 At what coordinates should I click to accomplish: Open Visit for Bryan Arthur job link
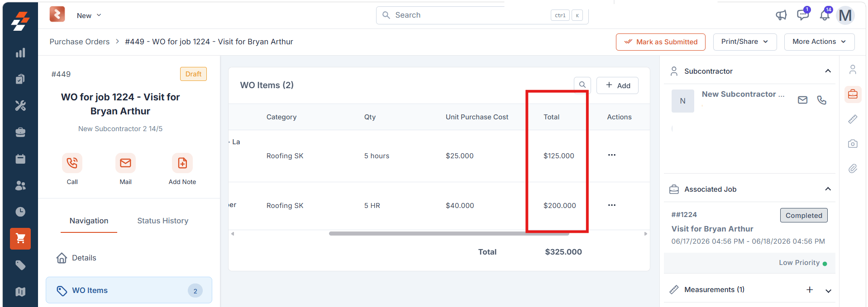coord(712,229)
